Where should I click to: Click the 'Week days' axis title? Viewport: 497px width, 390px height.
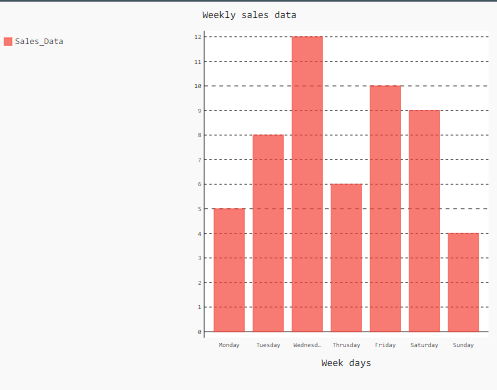tap(346, 363)
